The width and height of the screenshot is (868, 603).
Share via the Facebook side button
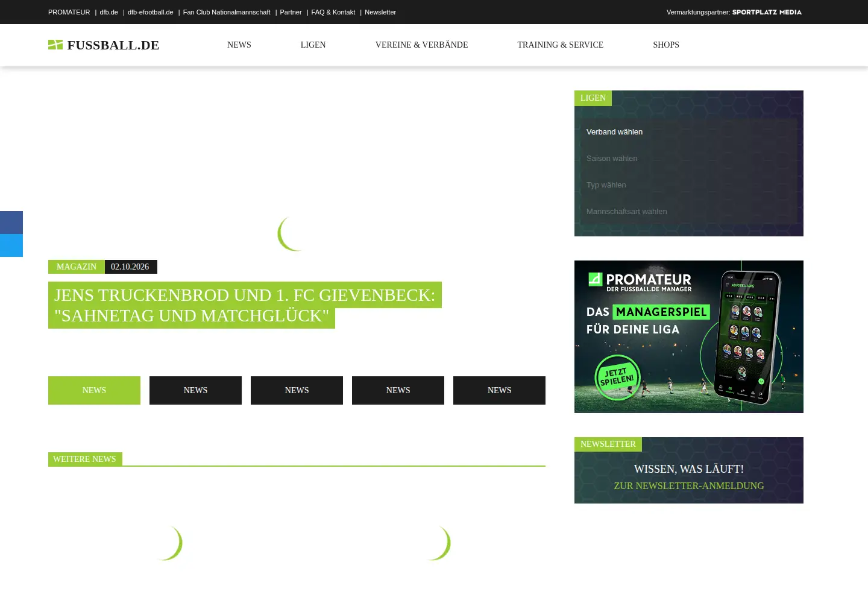click(11, 223)
